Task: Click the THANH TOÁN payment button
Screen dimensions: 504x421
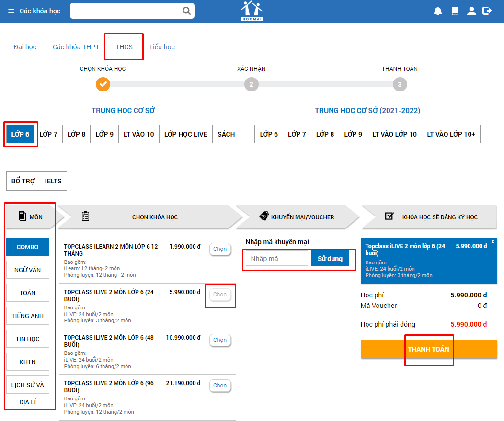Action: (x=428, y=349)
